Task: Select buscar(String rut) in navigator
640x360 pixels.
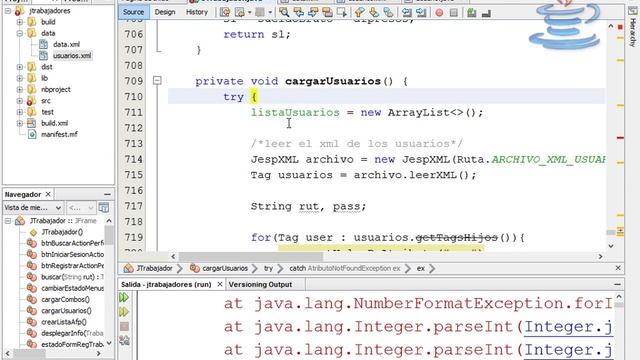Action: pos(72,277)
